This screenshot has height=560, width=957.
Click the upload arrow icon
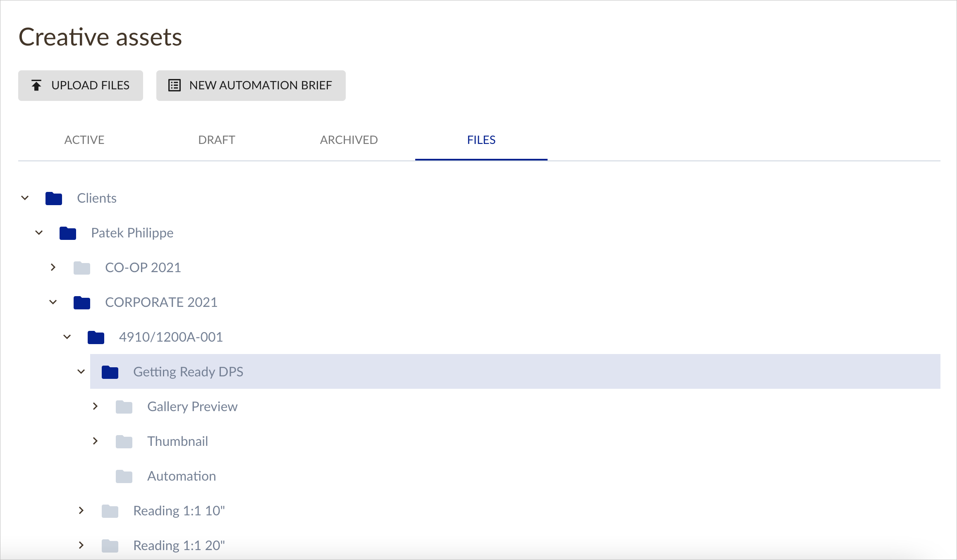(36, 85)
